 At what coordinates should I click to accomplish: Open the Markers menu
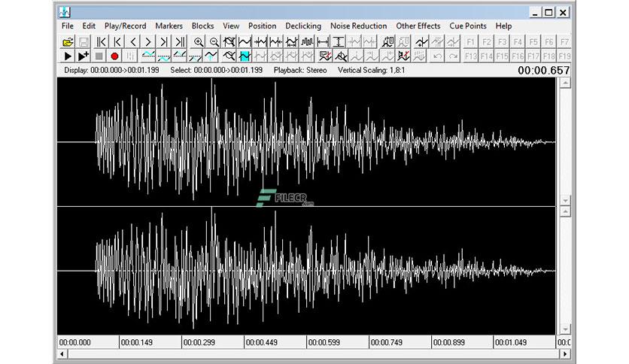pyautogui.click(x=169, y=26)
